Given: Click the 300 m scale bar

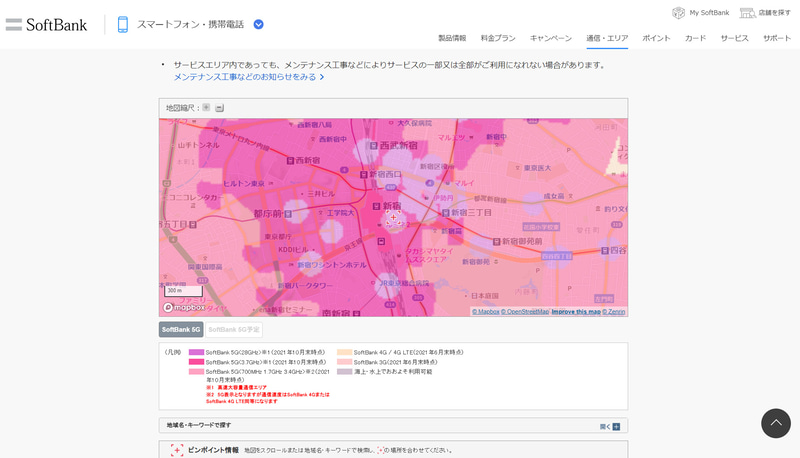Looking at the screenshot, I should click(x=183, y=291).
